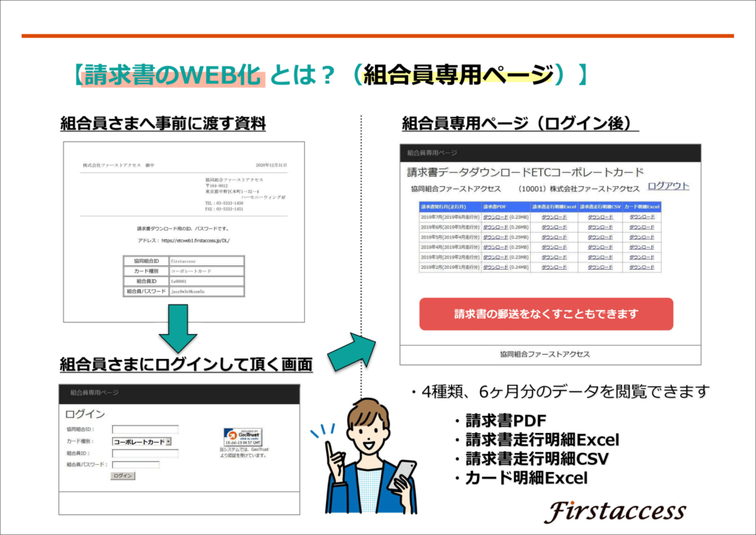The image size is (756, 535).
Task: Click TEL : 03-5333-1450 on the document
Action: click(224, 203)
